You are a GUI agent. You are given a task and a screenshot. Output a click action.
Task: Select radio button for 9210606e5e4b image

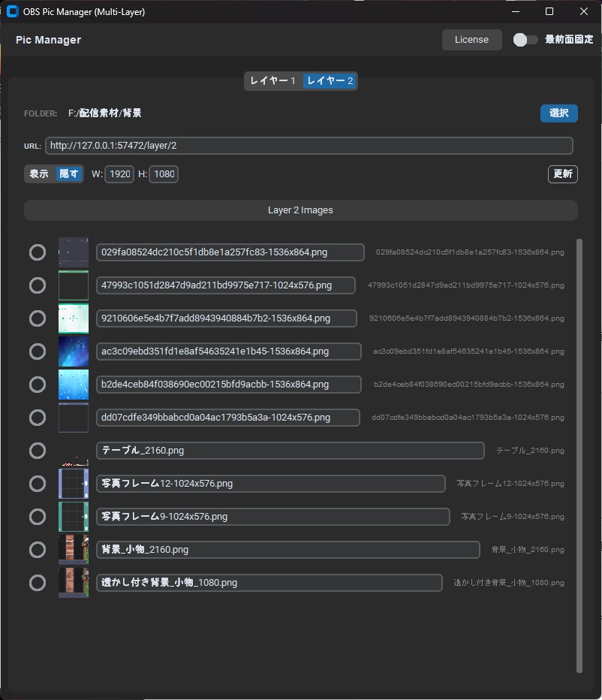click(x=38, y=318)
